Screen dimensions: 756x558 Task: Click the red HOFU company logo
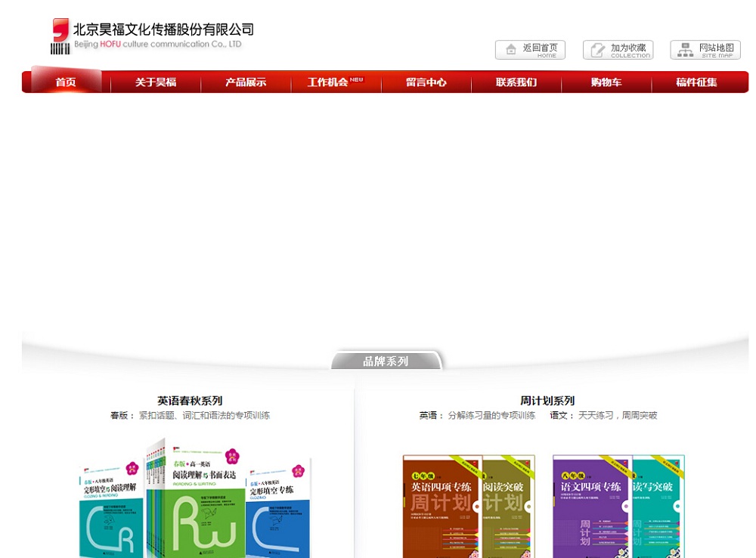coord(60,36)
